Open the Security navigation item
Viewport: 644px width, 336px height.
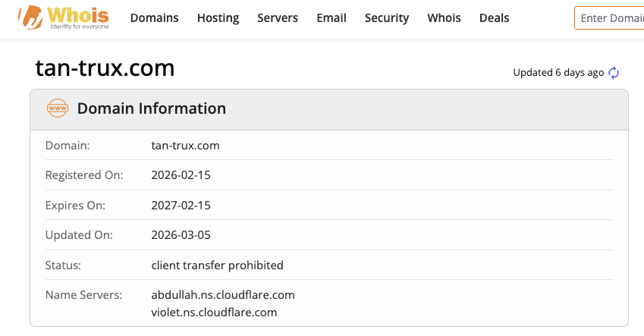387,17
